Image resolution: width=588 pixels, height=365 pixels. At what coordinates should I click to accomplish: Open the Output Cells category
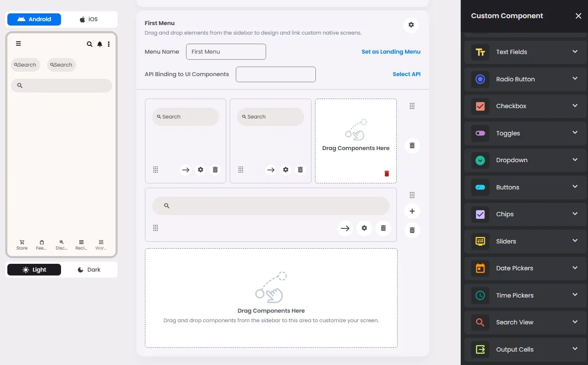pyautogui.click(x=526, y=349)
